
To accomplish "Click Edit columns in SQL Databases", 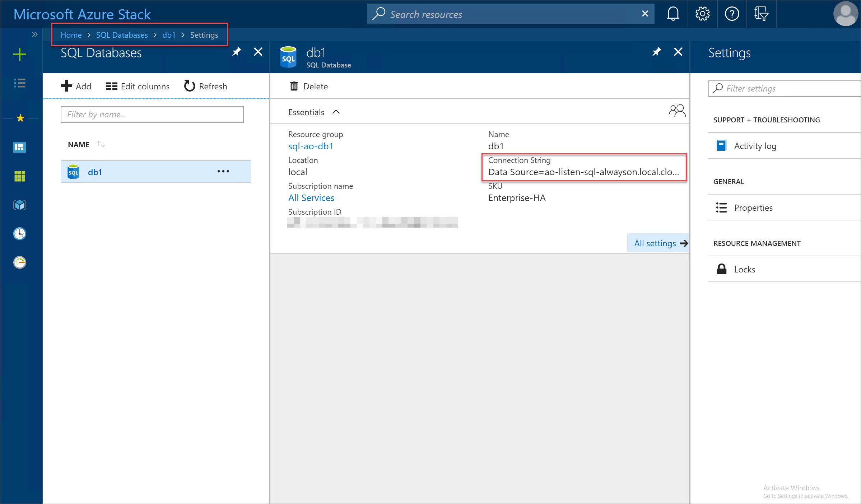I will [x=138, y=86].
